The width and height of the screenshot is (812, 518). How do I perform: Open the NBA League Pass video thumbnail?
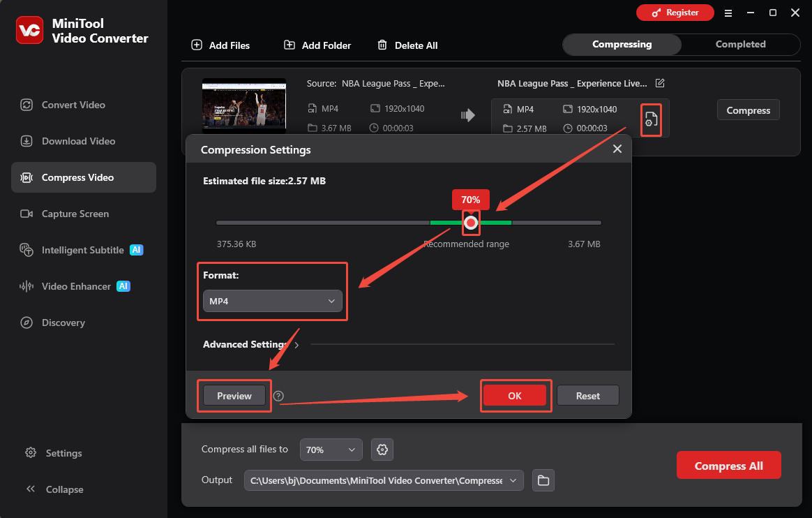click(244, 105)
